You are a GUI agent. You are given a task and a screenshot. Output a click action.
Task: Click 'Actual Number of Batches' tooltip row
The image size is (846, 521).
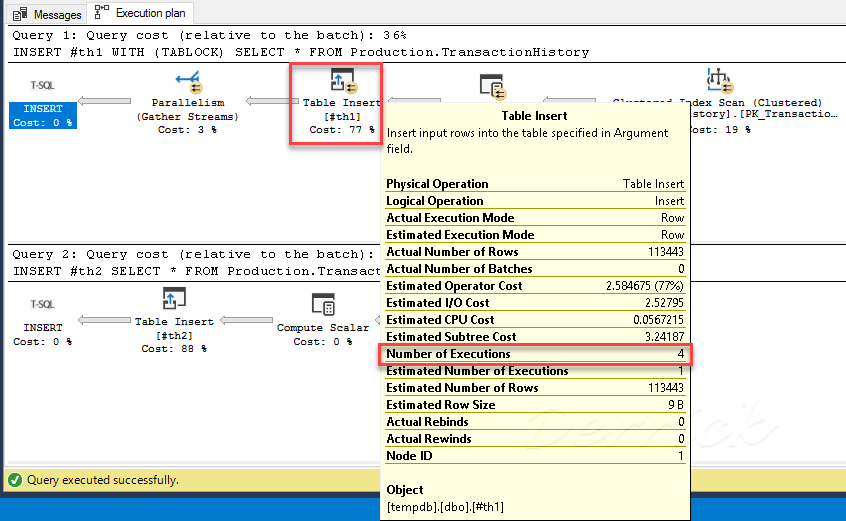pyautogui.click(x=535, y=269)
